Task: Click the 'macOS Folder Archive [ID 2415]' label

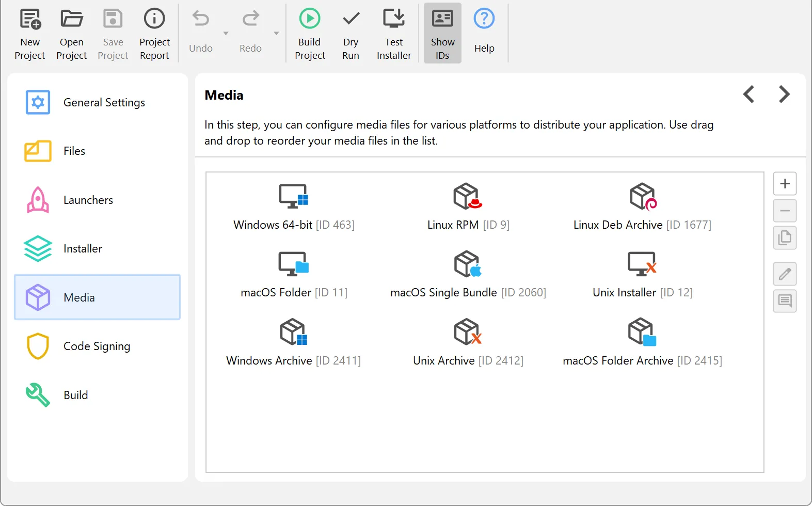Action: tap(642, 360)
